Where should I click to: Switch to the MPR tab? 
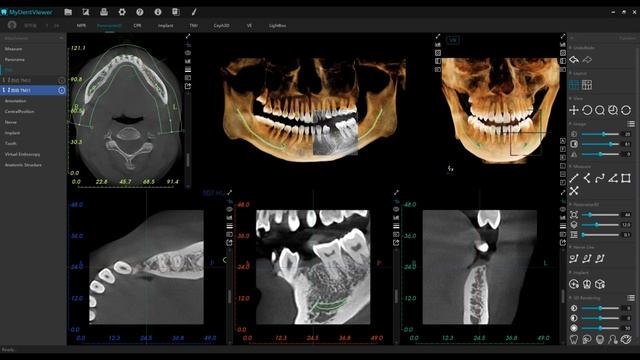pyautogui.click(x=81, y=26)
